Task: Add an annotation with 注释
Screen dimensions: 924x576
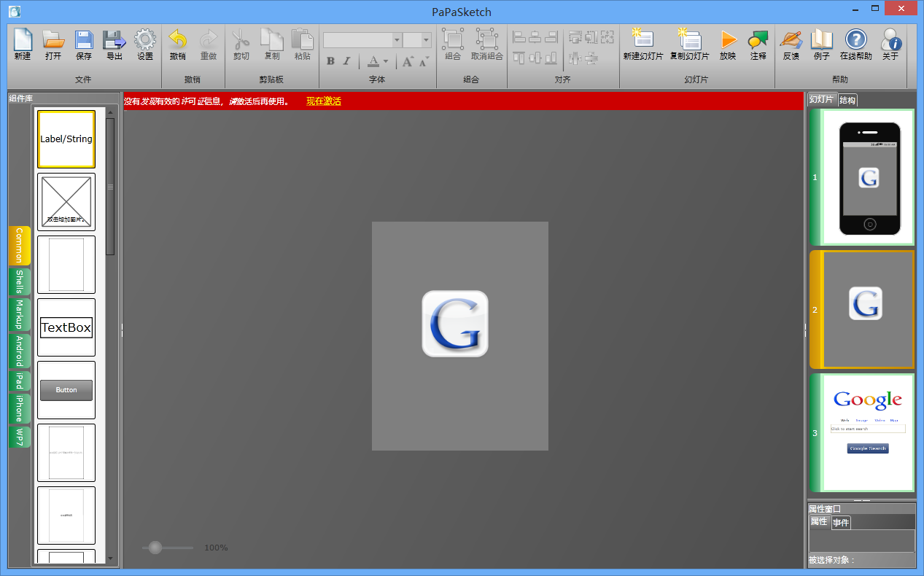Action: tap(758, 44)
